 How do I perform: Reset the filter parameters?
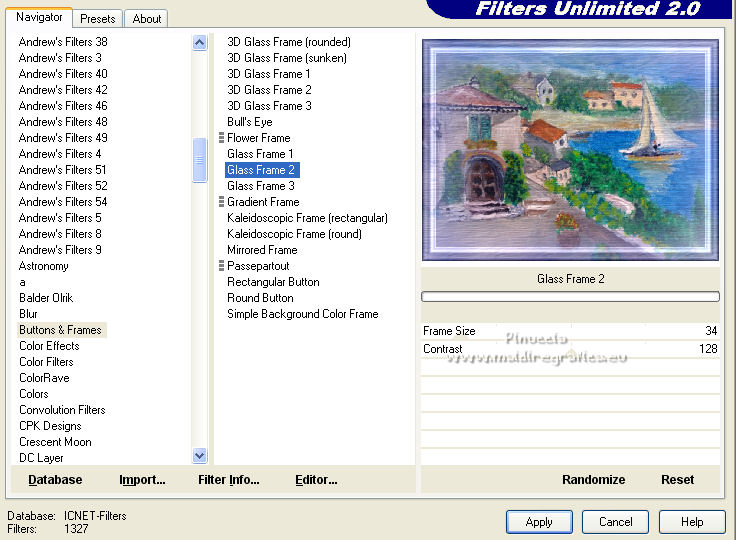[x=677, y=479]
